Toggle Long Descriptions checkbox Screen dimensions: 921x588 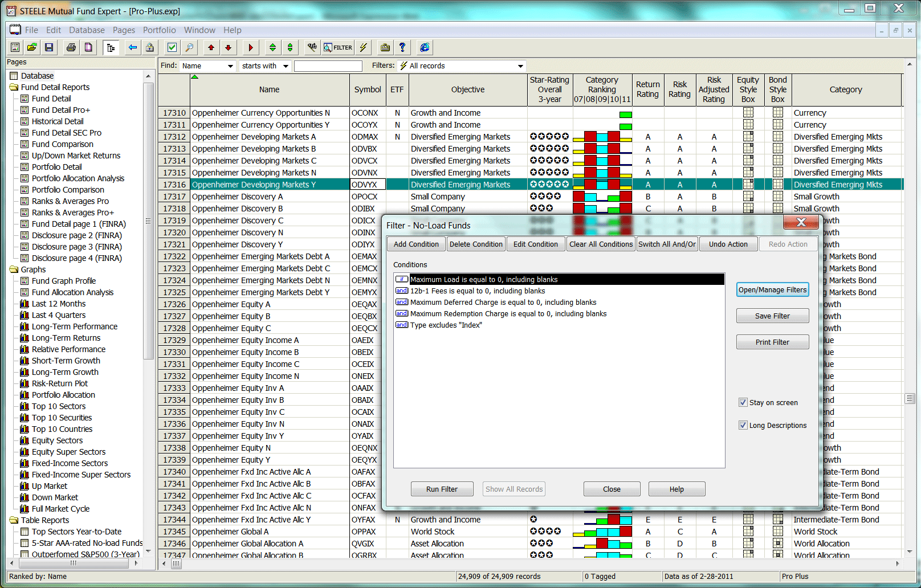(x=743, y=425)
